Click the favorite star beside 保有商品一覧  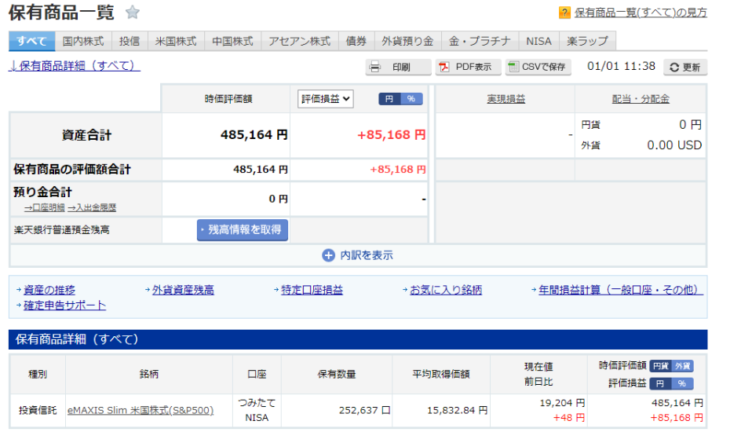point(133,13)
